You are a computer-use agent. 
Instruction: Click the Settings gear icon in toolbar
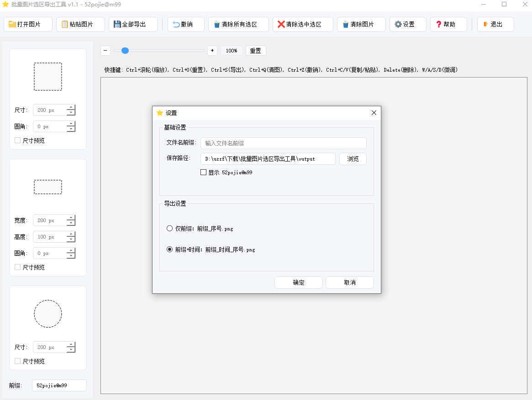point(398,25)
